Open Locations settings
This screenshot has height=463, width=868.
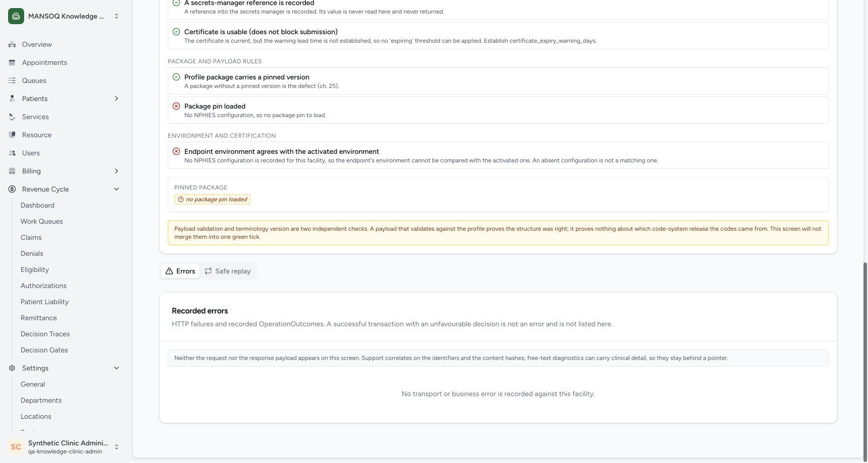(x=36, y=416)
